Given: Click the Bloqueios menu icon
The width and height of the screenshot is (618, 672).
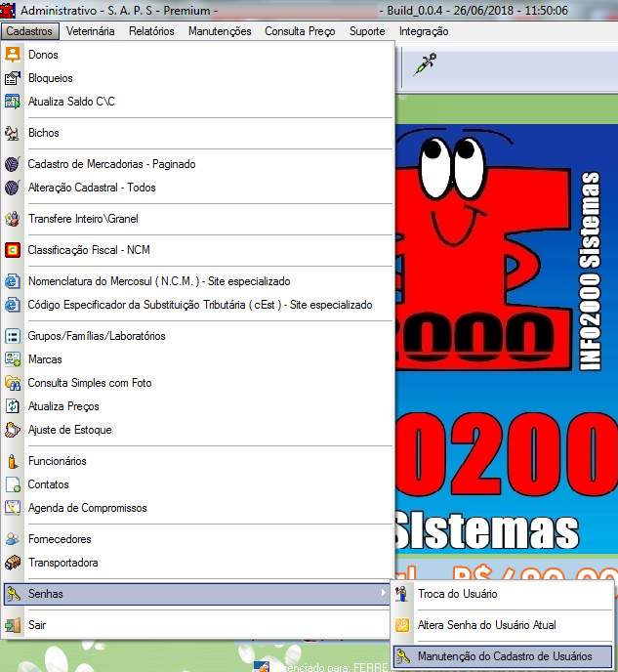Looking at the screenshot, I should [13, 78].
